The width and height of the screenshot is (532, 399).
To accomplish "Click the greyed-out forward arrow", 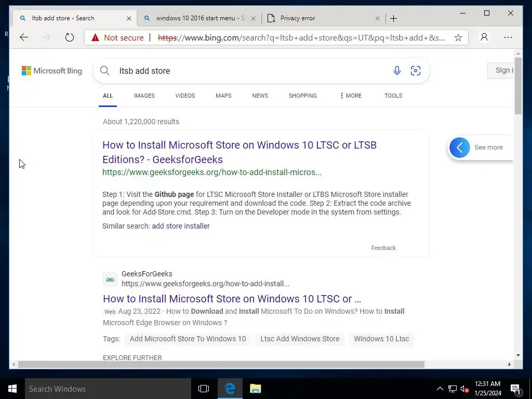I will [x=46, y=37].
